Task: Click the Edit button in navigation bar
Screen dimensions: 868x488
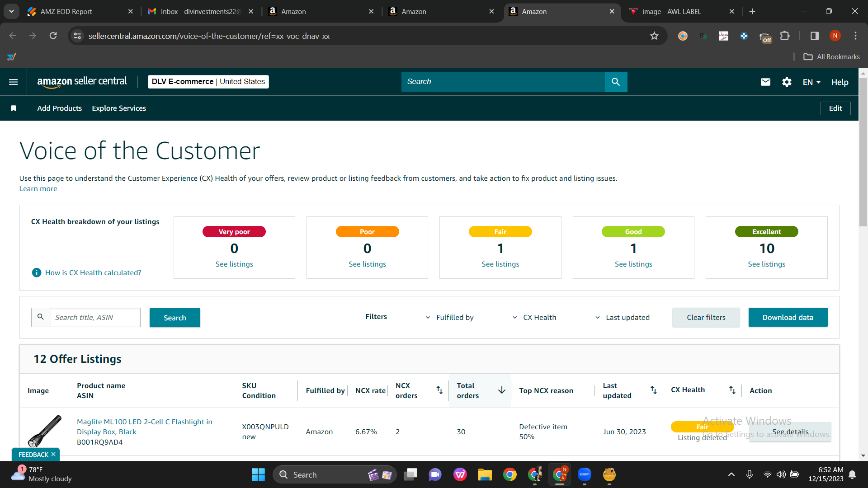Action: [x=835, y=108]
